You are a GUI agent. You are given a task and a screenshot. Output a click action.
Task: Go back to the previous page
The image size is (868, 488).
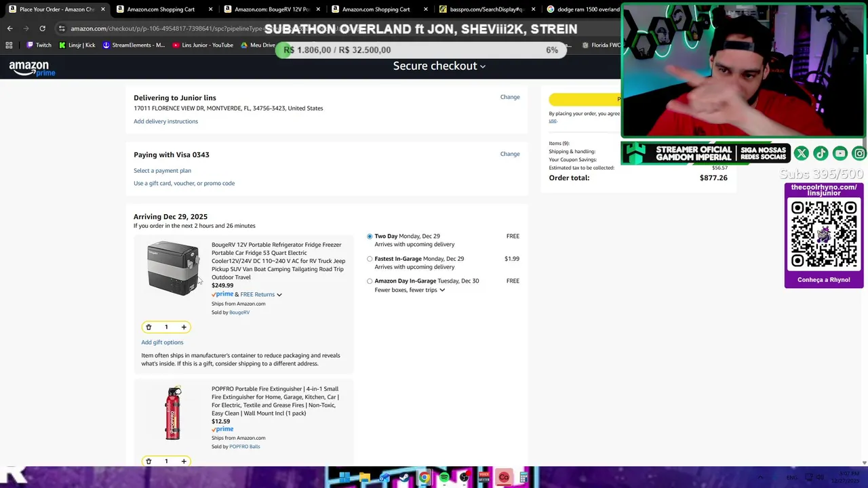point(9,28)
